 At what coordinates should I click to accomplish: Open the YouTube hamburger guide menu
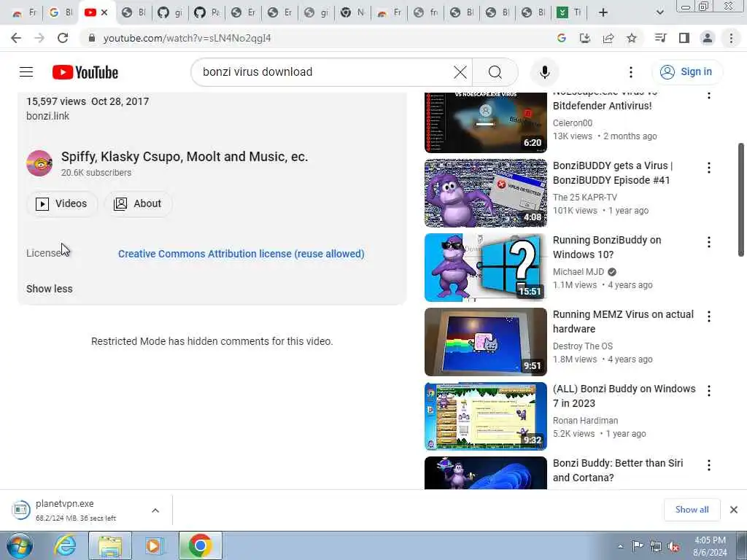point(26,72)
